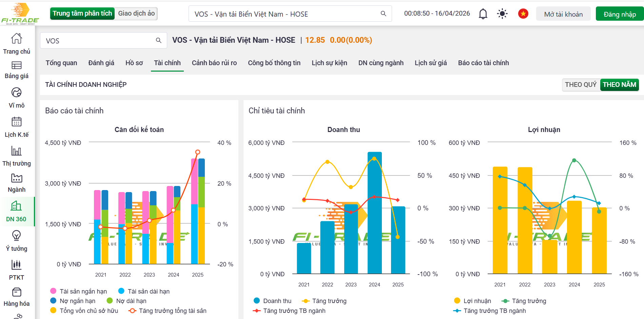Switch to Giao dịch ảo mode

coord(136,14)
